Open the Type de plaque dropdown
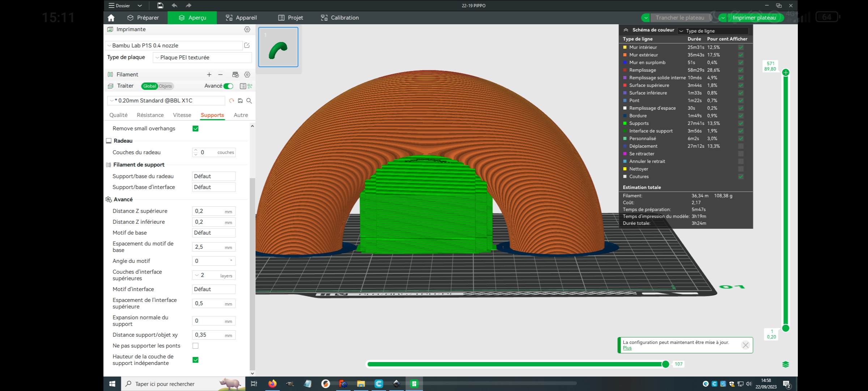This screenshot has height=391, width=868. tap(202, 58)
